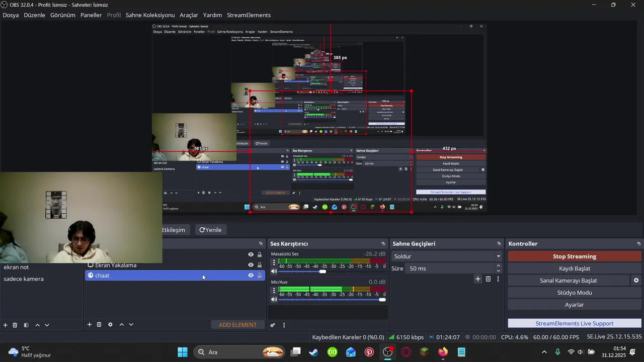Open audio mixer three-dot menu at bottom
The image size is (644, 362).
click(284, 325)
